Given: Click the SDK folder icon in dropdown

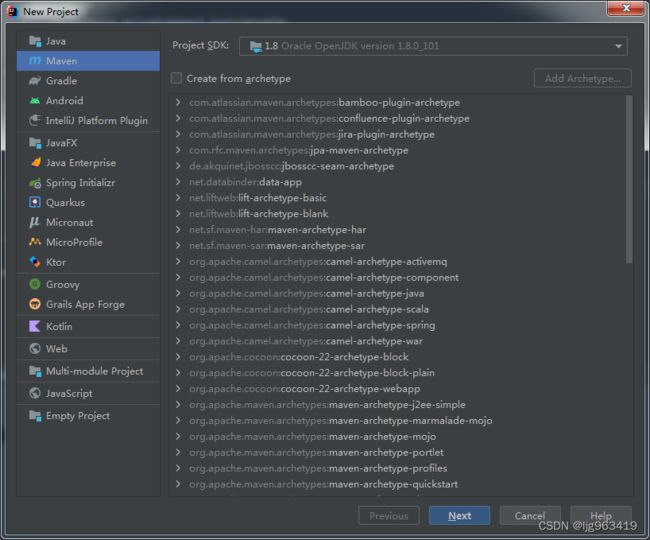Looking at the screenshot, I should pyautogui.click(x=256, y=46).
